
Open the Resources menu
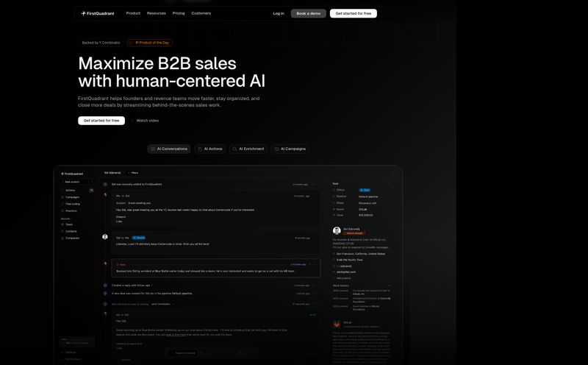[x=157, y=13]
